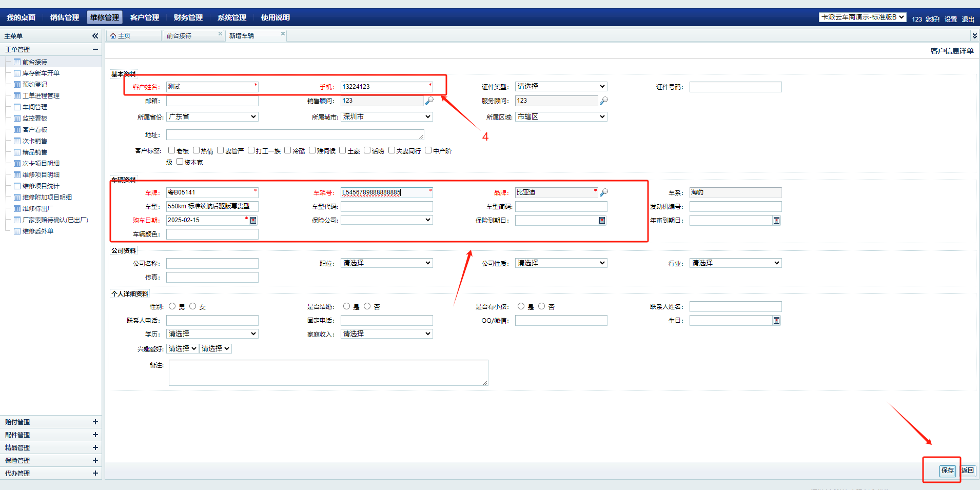Open brand lookup icon next to 品牌
Viewport: 980px width, 490px height.
click(x=604, y=192)
